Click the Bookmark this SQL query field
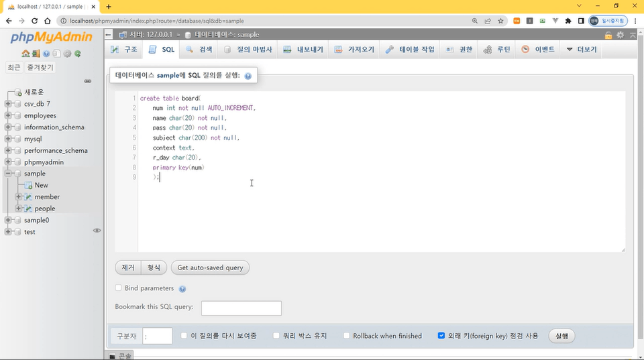 coord(241,308)
